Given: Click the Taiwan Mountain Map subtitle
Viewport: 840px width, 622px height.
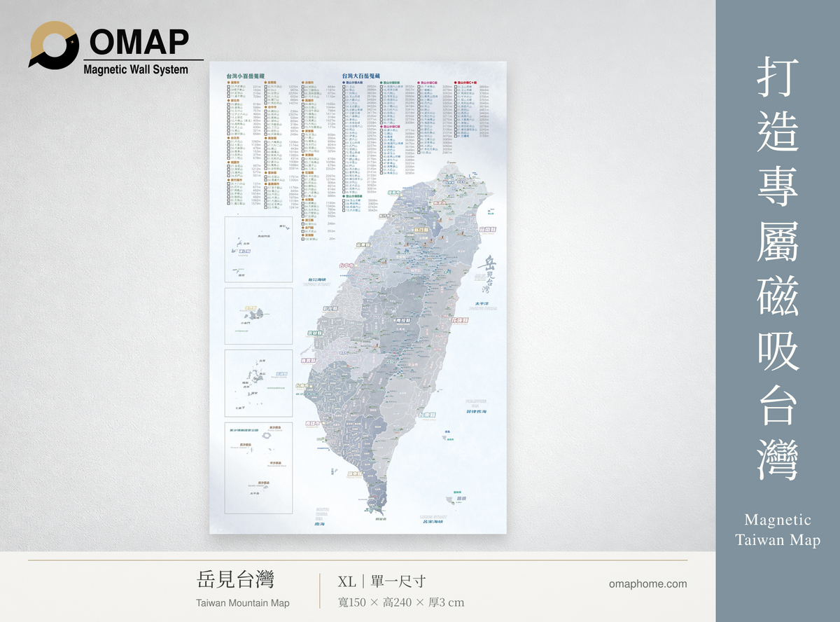Looking at the screenshot, I should click(242, 603).
